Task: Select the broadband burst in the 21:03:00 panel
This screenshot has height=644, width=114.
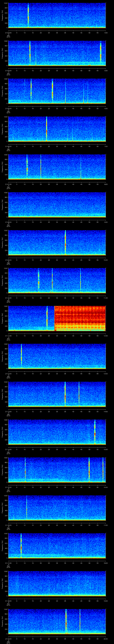Action: tap(28, 15)
